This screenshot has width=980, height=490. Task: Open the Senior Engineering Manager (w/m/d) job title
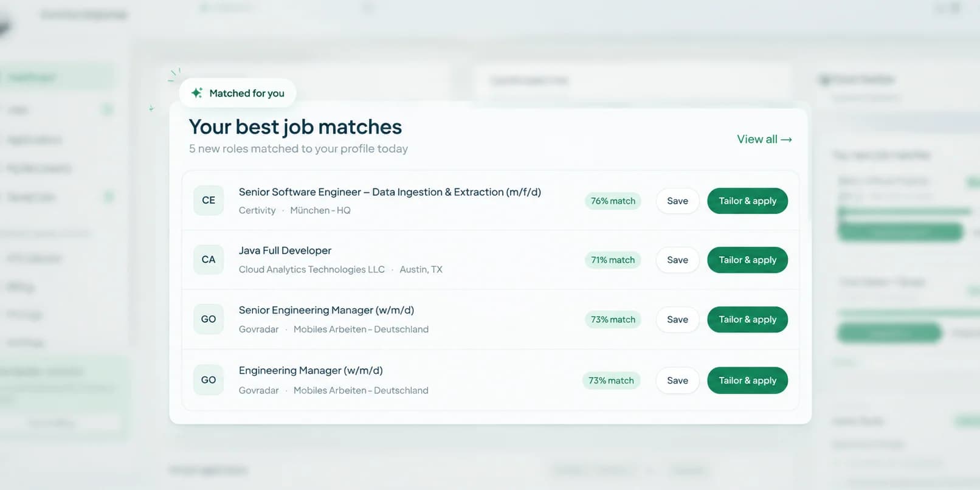point(326,310)
